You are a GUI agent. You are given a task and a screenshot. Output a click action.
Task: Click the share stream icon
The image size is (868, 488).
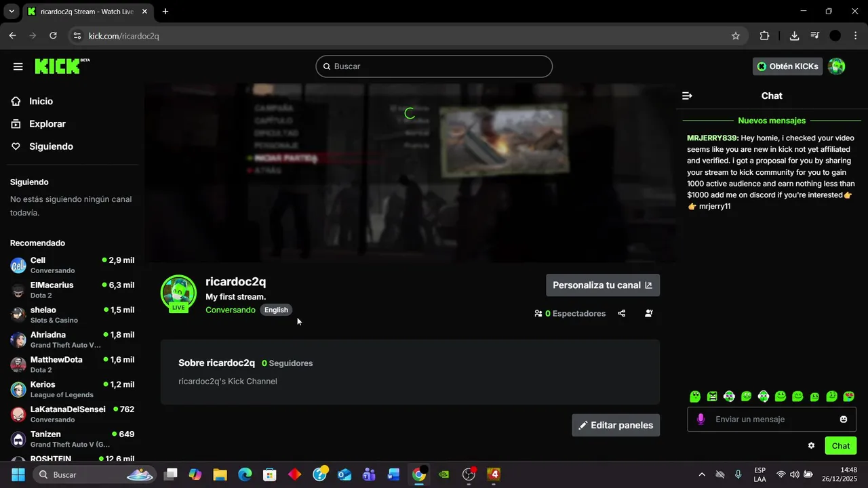pos(622,313)
